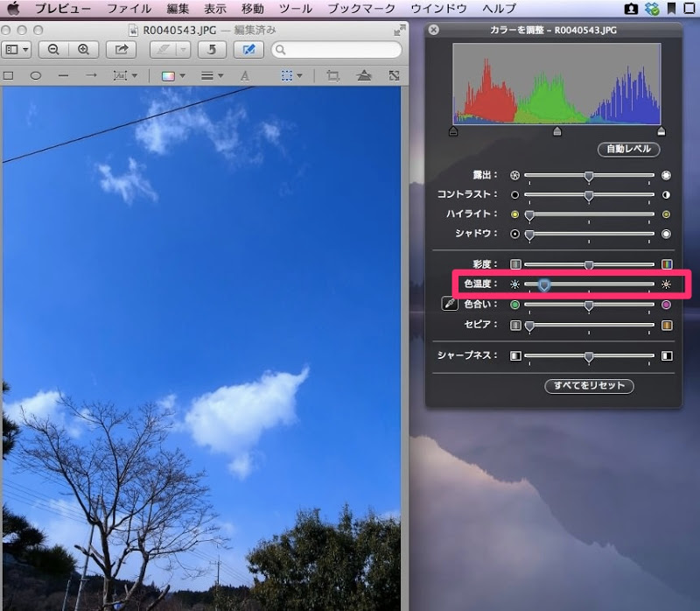The height and width of the screenshot is (611, 700).
Task: Pick the white balance eyedropper tool
Action: pos(450,304)
